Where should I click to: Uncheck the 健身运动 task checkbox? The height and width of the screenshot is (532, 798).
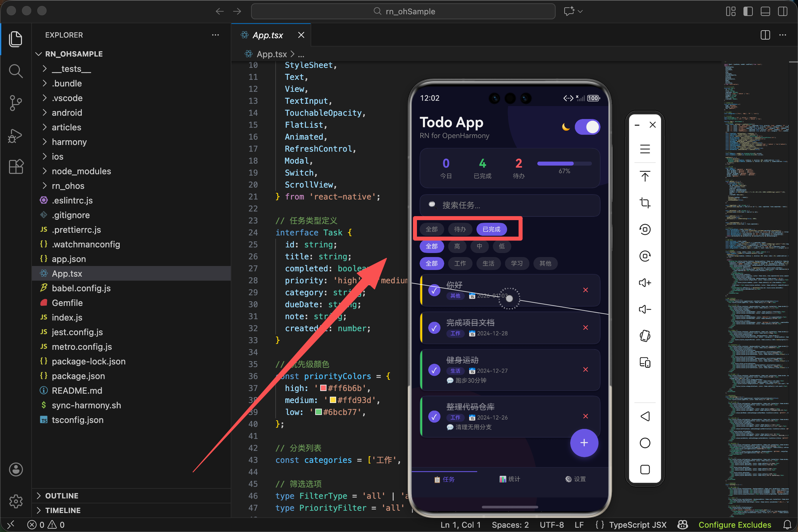coord(434,370)
